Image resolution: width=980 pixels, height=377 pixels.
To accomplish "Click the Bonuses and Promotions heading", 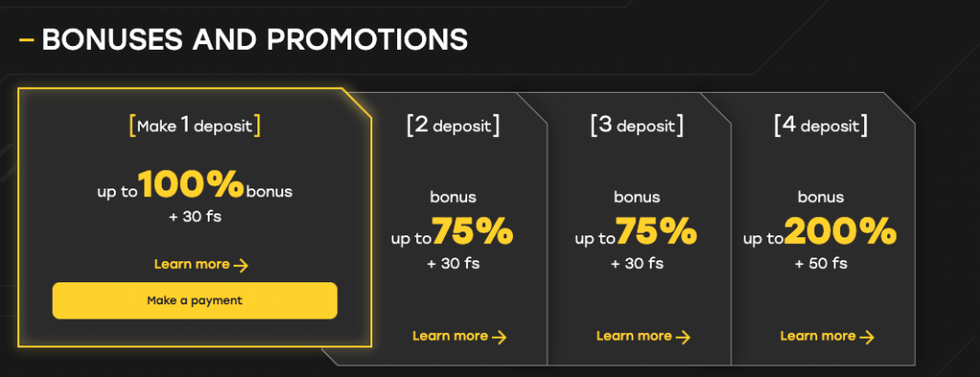I will click(x=255, y=40).
